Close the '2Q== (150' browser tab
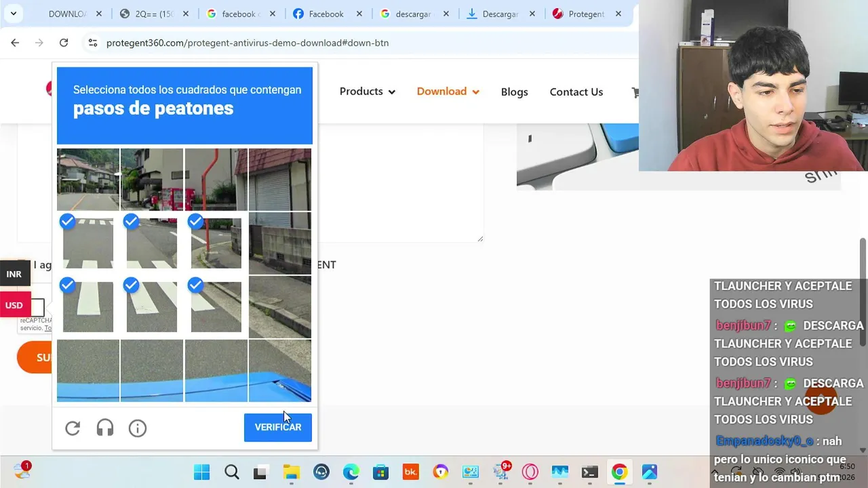 (x=186, y=14)
